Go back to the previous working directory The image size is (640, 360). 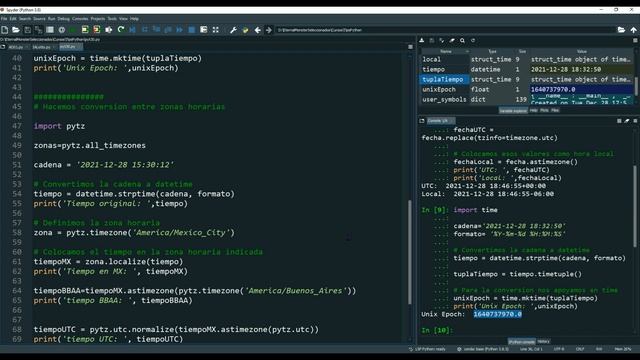coord(258,30)
